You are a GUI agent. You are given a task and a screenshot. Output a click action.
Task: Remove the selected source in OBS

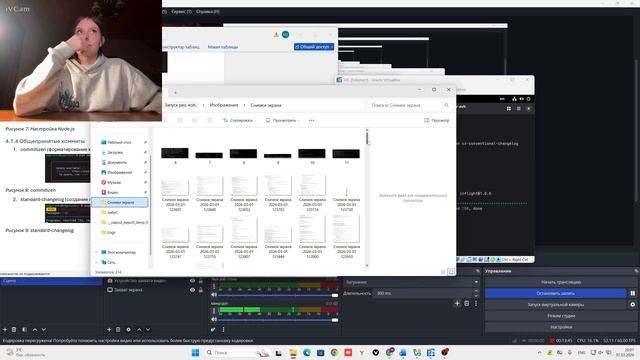118,329
